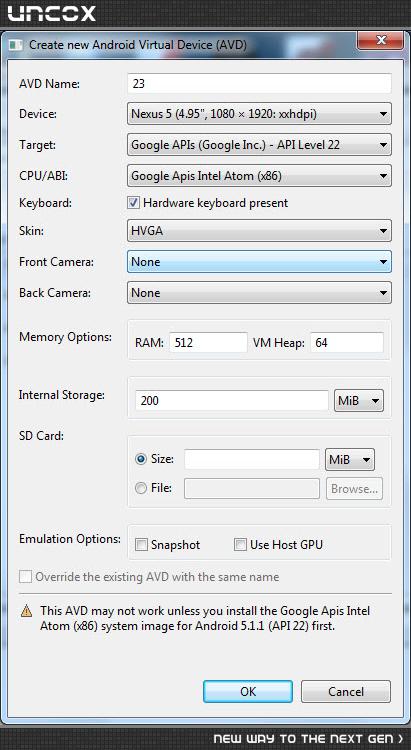The image size is (411, 750).
Task: Open the Skin dropdown set to HVGA
Action: [259, 231]
